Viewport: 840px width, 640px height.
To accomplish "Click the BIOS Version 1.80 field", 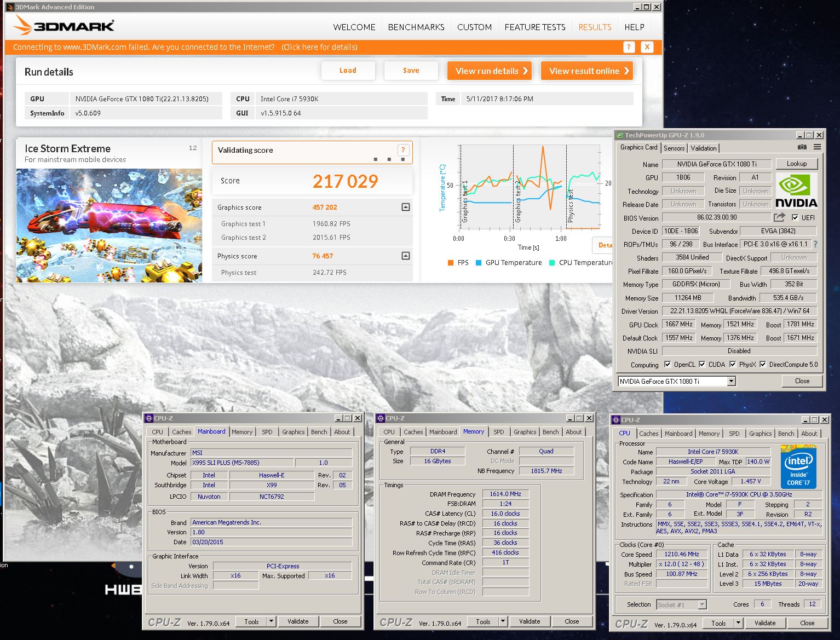I will (271, 532).
